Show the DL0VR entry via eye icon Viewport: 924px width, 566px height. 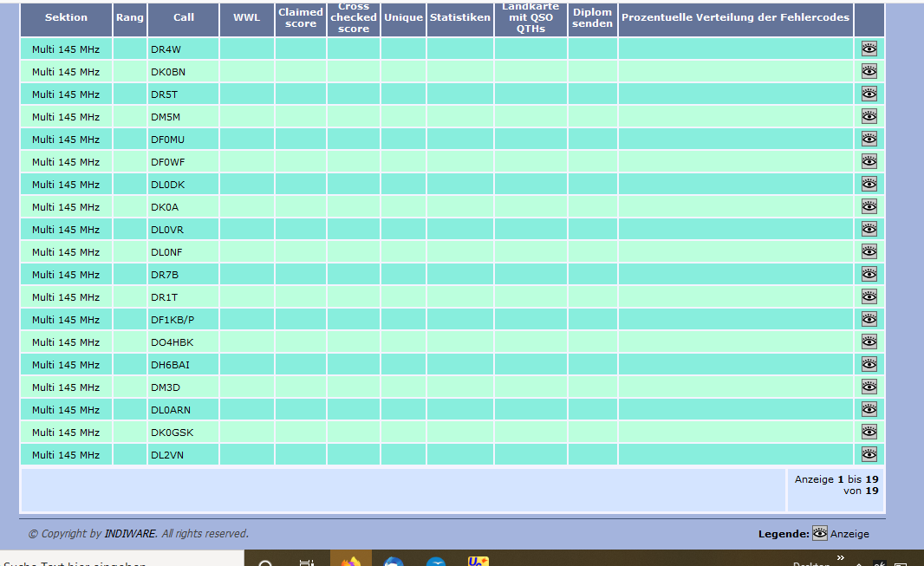(x=869, y=229)
